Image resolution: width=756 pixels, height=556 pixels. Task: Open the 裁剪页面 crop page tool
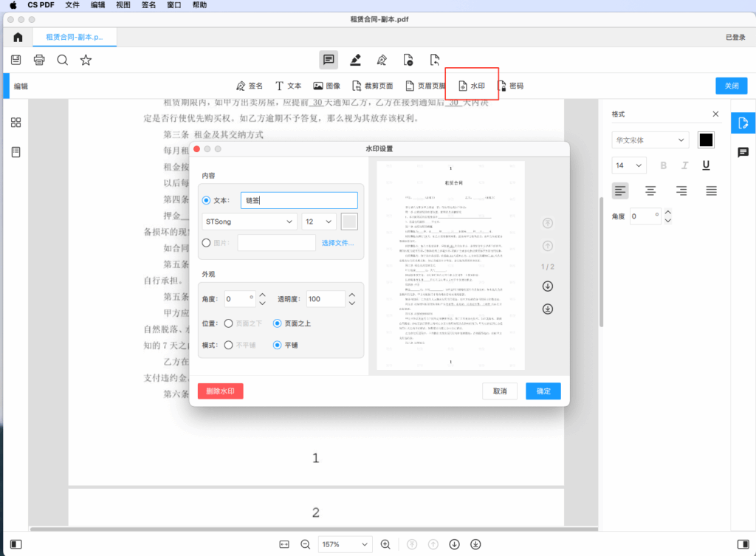pos(372,86)
